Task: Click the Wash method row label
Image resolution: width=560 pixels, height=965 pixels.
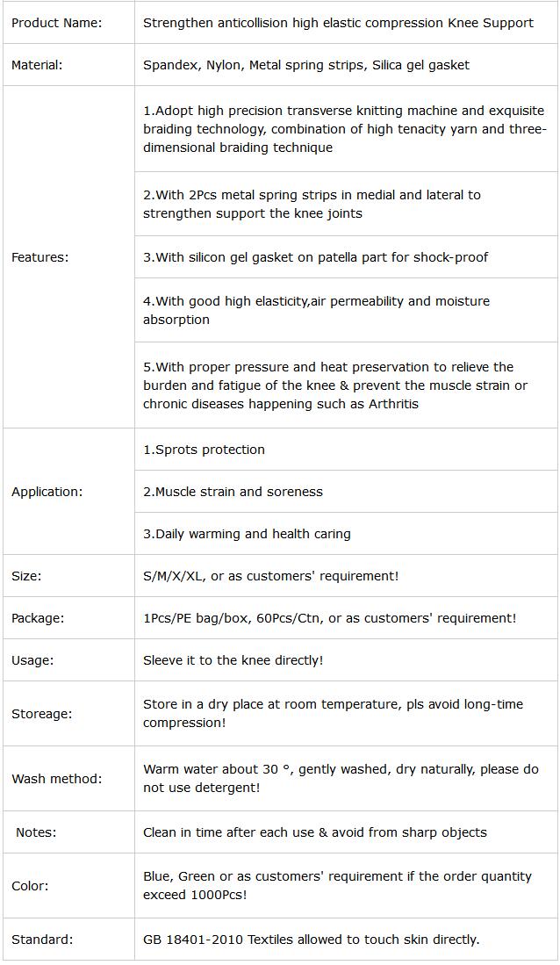Action: tap(56, 779)
